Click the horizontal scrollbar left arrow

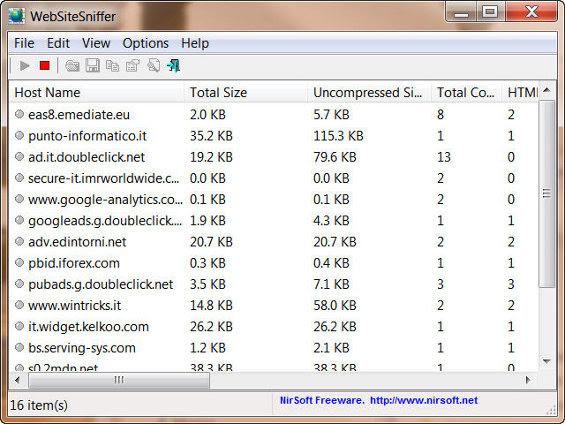pos(17,380)
